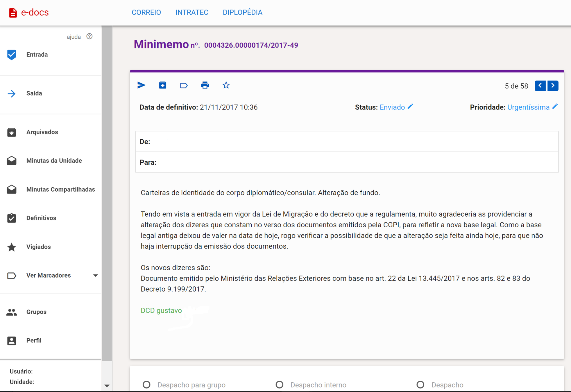Expand the Ver Marcadores dropdown arrow
The image size is (571, 392).
(95, 275)
